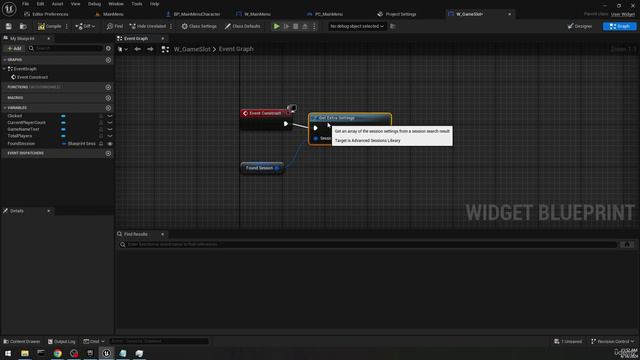Screen dimensions: 640x360
Task: Open play mode options three-dot menu
Action: (314, 26)
